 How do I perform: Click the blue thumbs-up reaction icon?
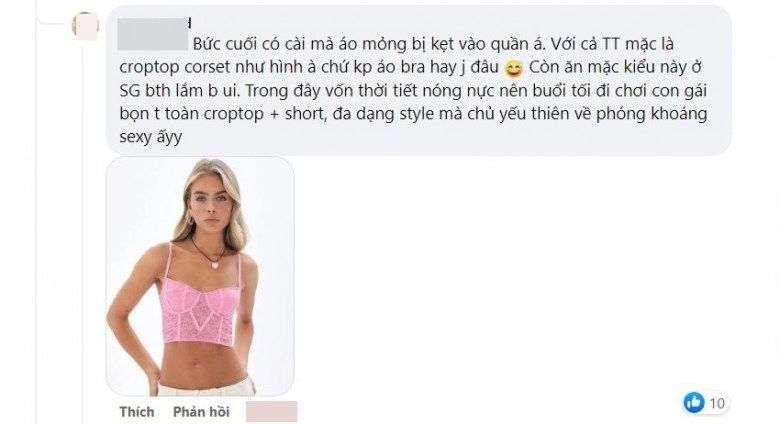click(694, 402)
